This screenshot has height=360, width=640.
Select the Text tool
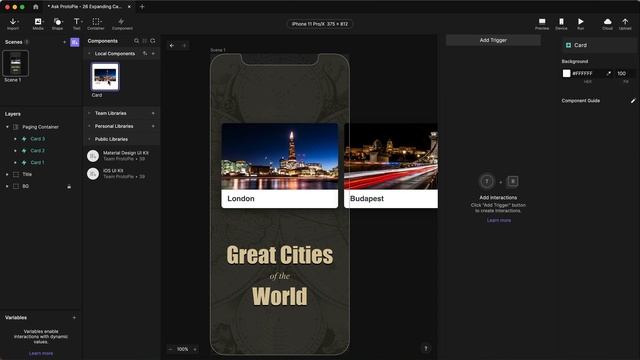77,24
